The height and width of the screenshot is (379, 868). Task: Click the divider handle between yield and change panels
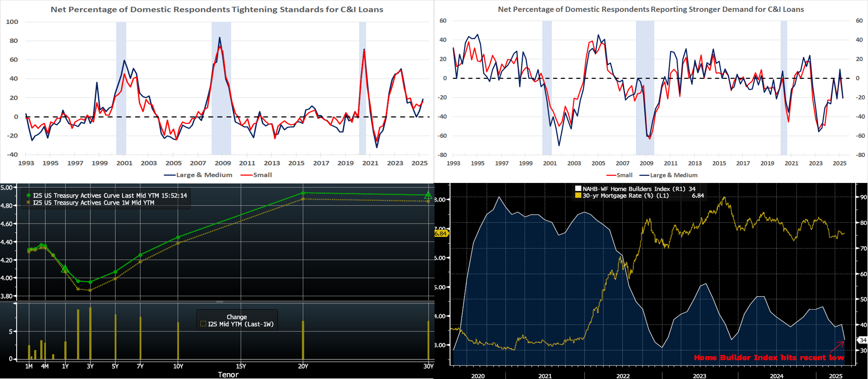pyautogui.click(x=220, y=301)
